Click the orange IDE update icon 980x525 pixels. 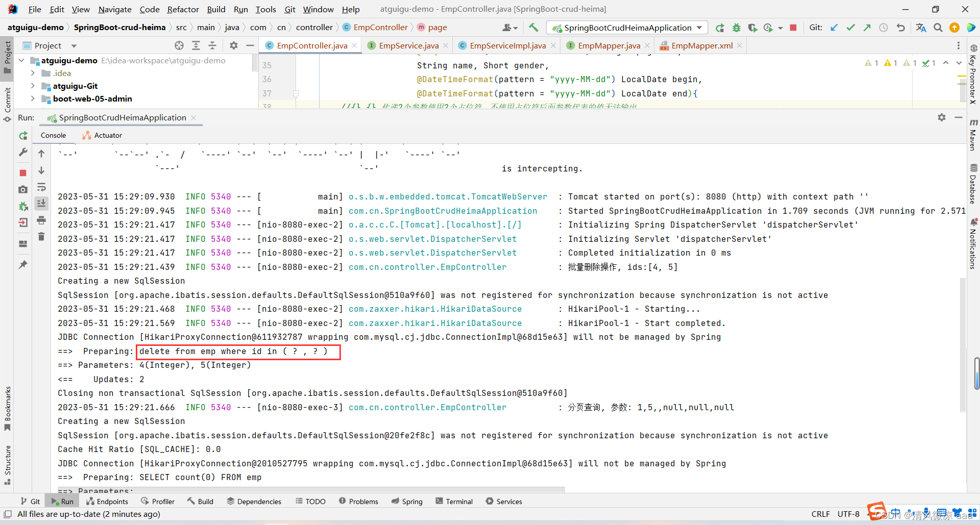point(954,28)
